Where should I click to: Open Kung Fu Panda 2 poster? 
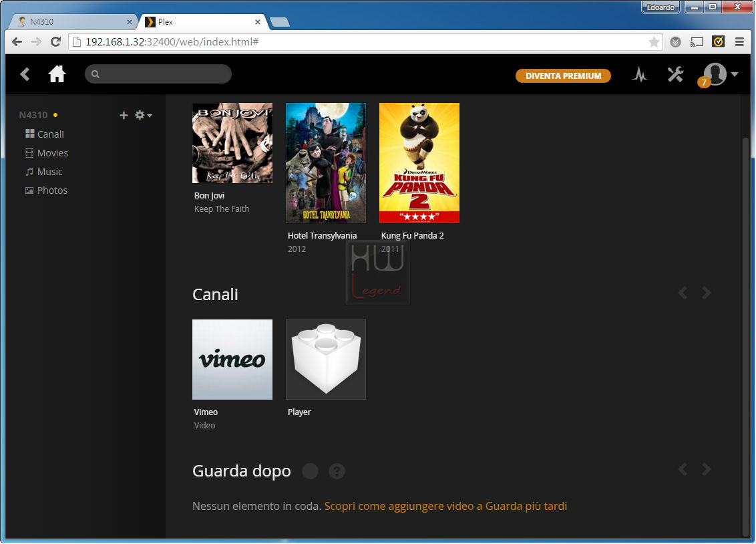tap(419, 163)
